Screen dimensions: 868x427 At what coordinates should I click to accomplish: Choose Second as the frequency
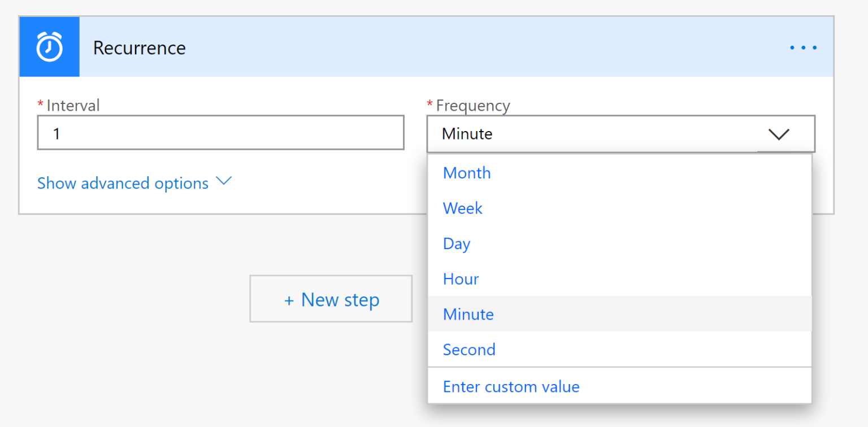[469, 349]
